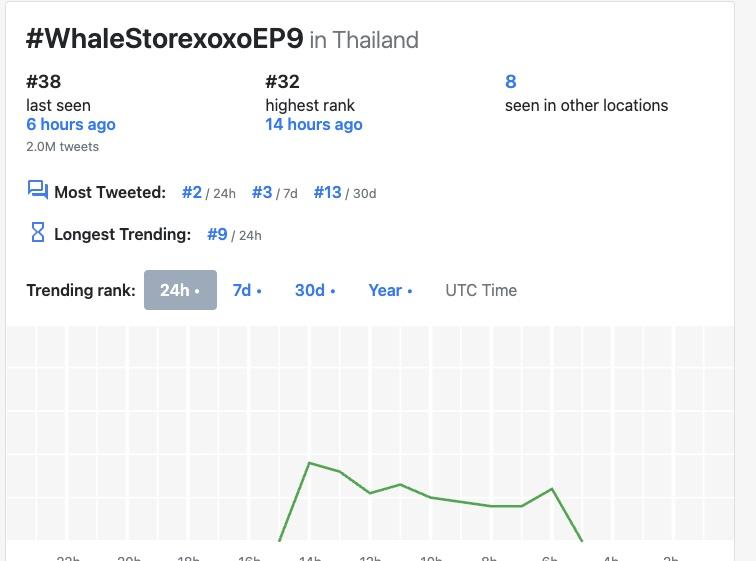Click the chart peak at 14h
This screenshot has width=756, height=561.
(309, 463)
